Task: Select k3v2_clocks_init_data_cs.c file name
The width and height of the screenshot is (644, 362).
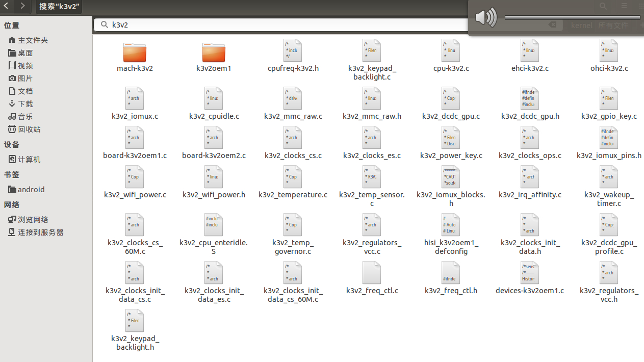Action: (x=135, y=295)
